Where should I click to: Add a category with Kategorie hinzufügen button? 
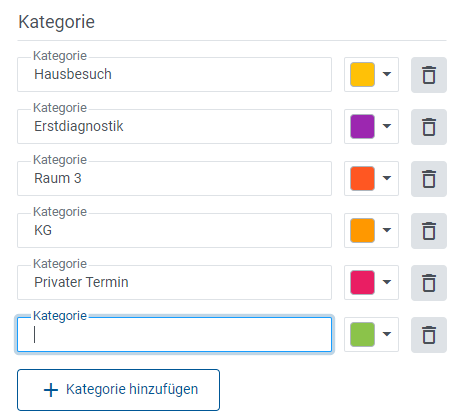click(x=118, y=390)
